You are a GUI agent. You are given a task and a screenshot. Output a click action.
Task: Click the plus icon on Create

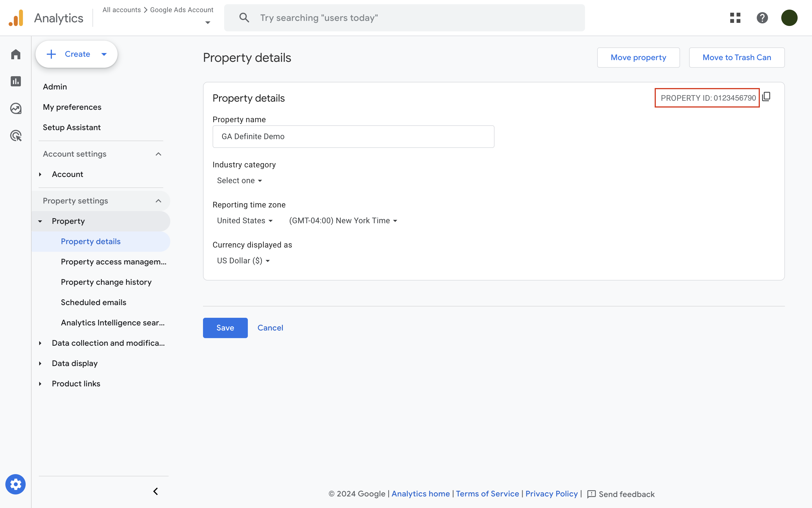point(51,54)
